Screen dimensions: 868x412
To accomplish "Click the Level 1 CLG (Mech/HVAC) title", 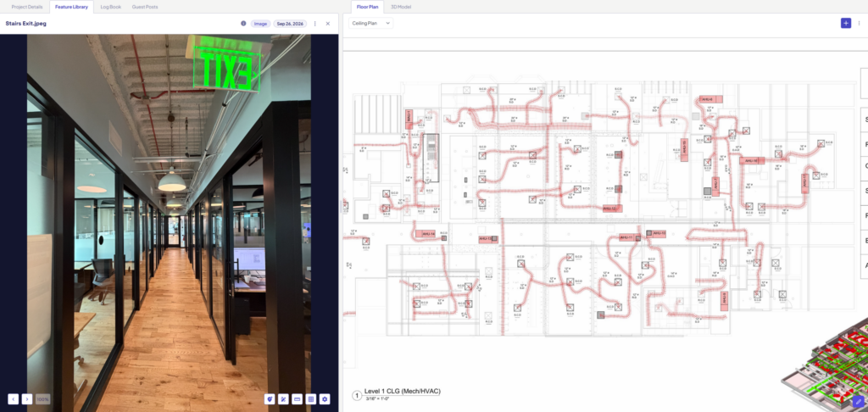I will [x=403, y=392].
